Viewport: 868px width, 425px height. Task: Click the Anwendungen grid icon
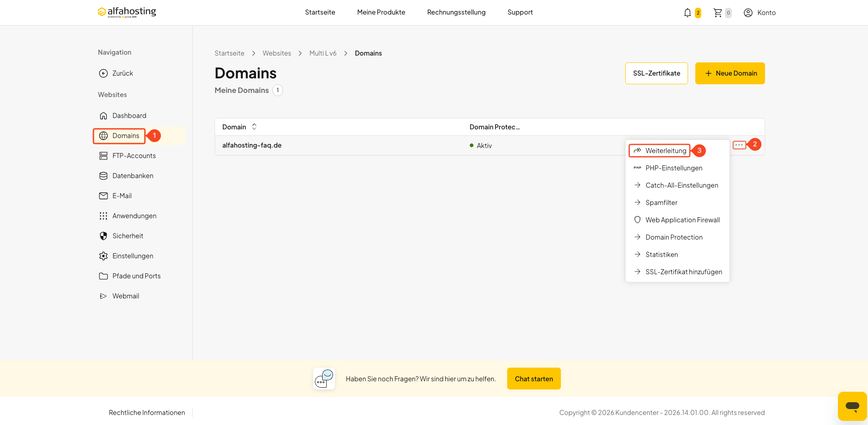click(x=103, y=216)
